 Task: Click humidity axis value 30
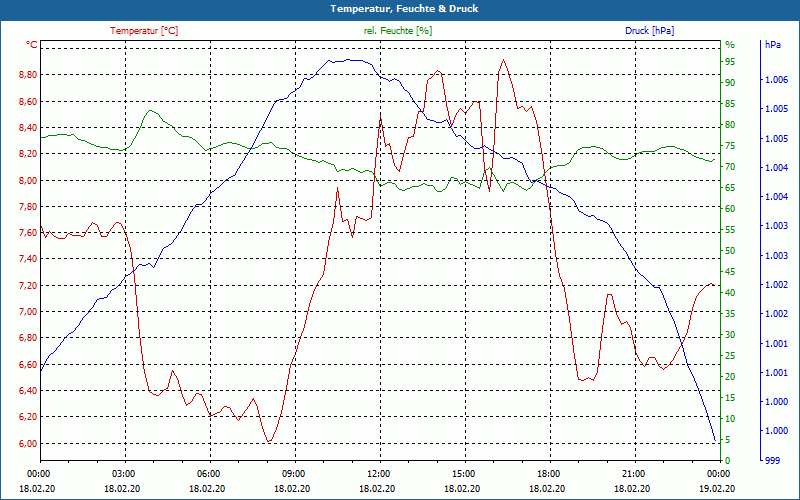(x=730, y=335)
